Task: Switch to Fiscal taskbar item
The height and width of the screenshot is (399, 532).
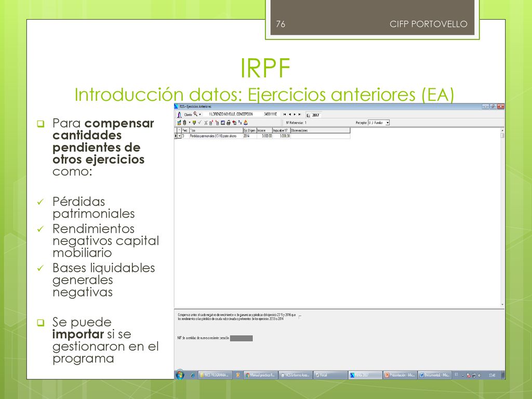Action: tap(330, 375)
